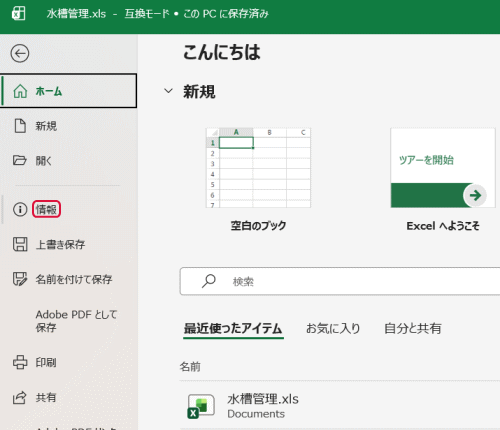500x430 pixels.
Task: Switch to 自分と共有 tab
Action: pyautogui.click(x=413, y=328)
